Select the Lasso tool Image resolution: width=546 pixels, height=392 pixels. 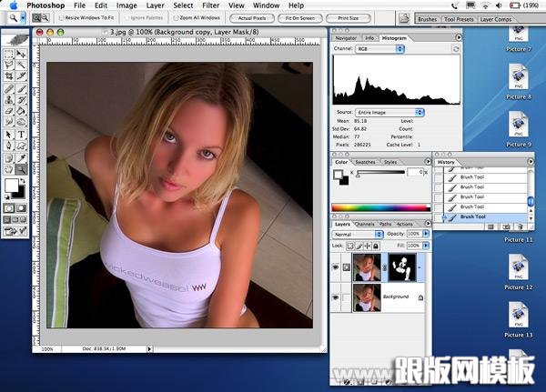click(9, 65)
